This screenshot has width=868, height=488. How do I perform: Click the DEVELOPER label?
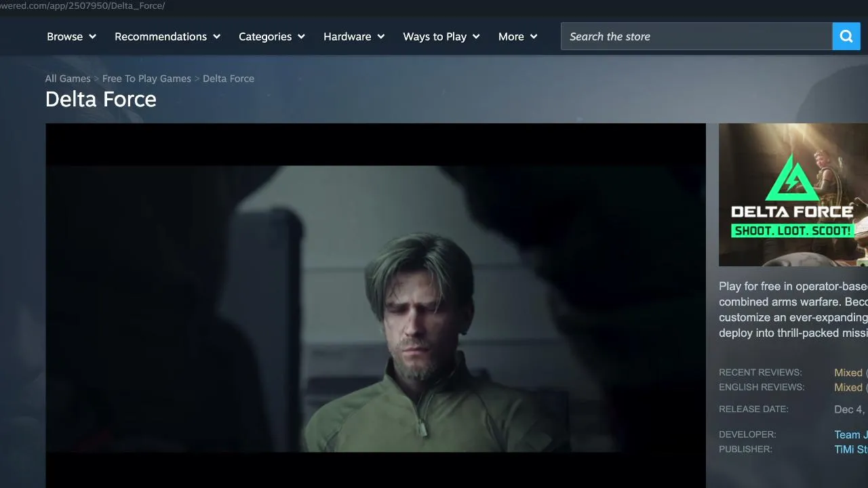click(747, 434)
